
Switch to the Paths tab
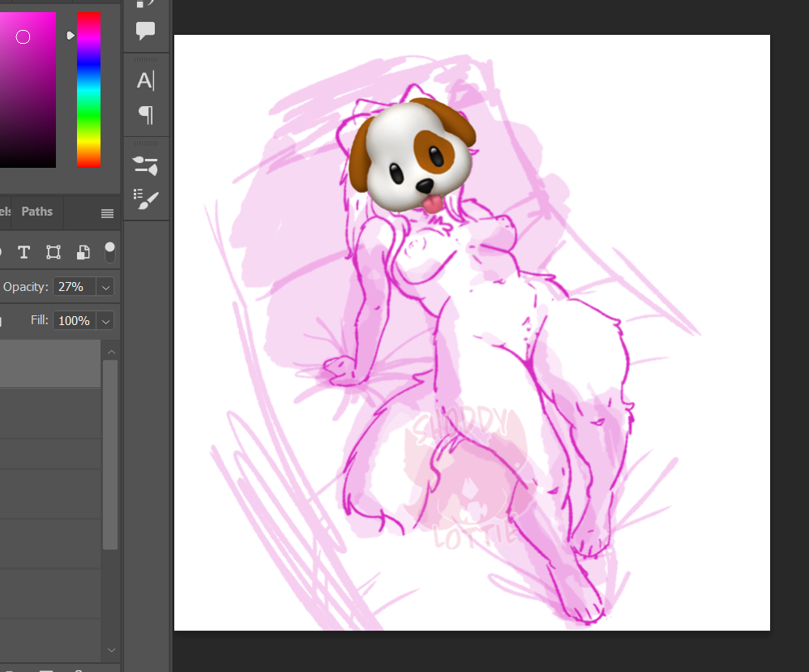[36, 212]
